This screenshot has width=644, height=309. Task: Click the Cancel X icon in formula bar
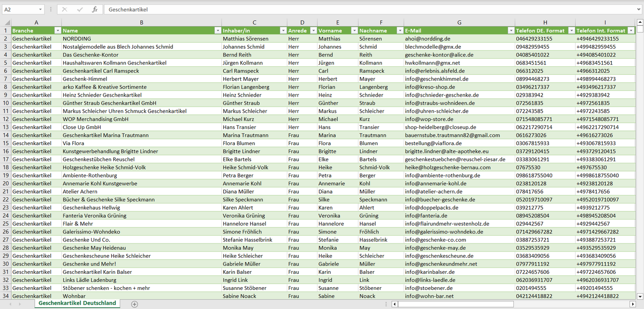click(65, 9)
